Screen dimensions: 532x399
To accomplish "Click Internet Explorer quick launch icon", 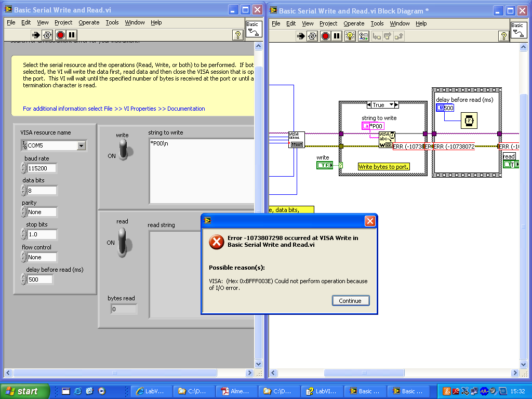I will coord(78,391).
